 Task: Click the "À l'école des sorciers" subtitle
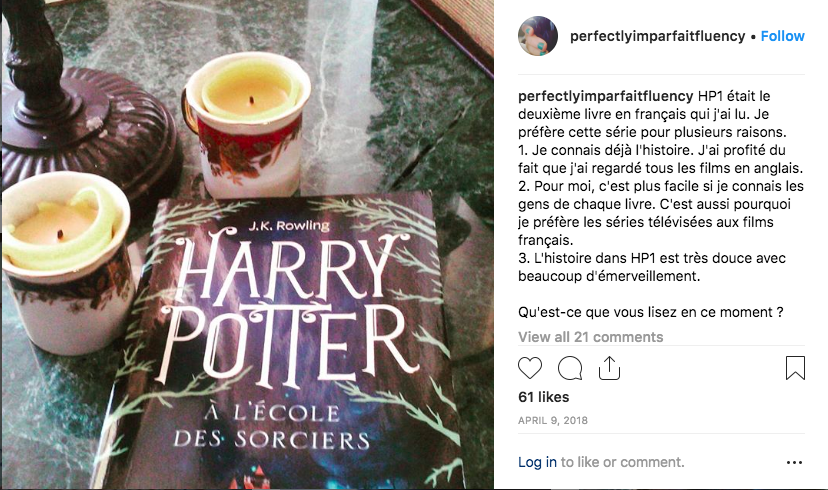[x=272, y=426]
